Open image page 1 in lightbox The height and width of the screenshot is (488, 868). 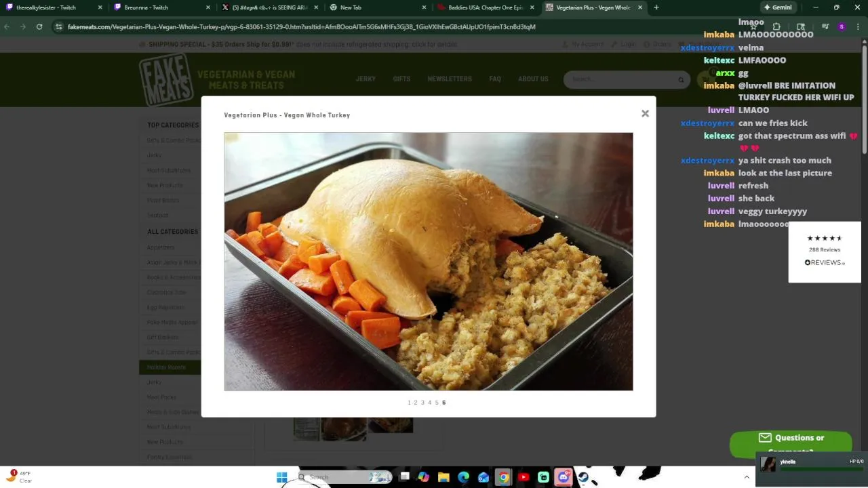point(409,403)
